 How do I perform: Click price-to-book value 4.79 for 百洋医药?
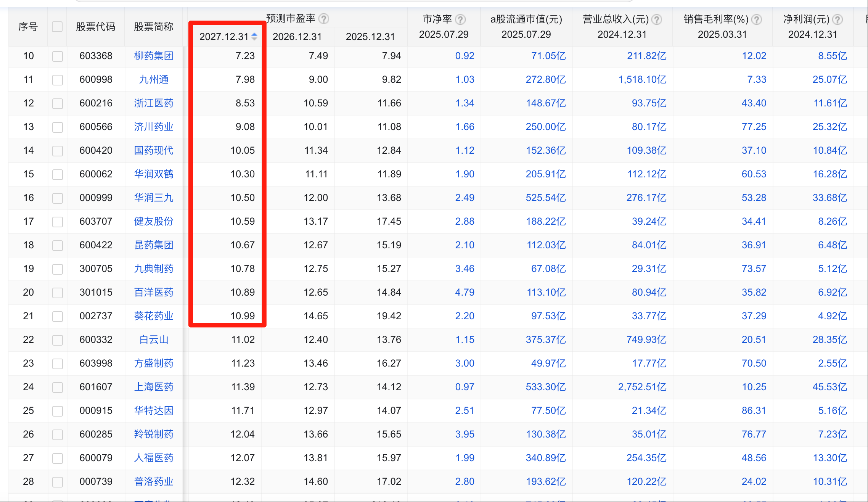pos(465,292)
